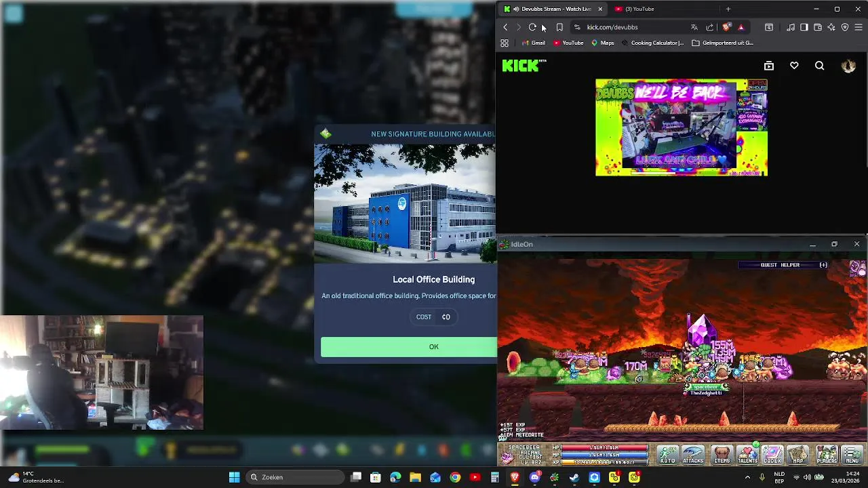Switch to the Devubbs Stream tab
The width and height of the screenshot is (868, 488).
click(553, 9)
